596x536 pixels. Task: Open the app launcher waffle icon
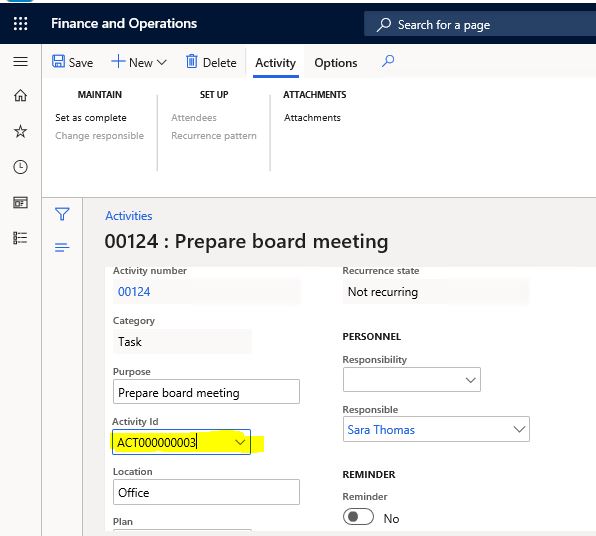click(x=21, y=24)
